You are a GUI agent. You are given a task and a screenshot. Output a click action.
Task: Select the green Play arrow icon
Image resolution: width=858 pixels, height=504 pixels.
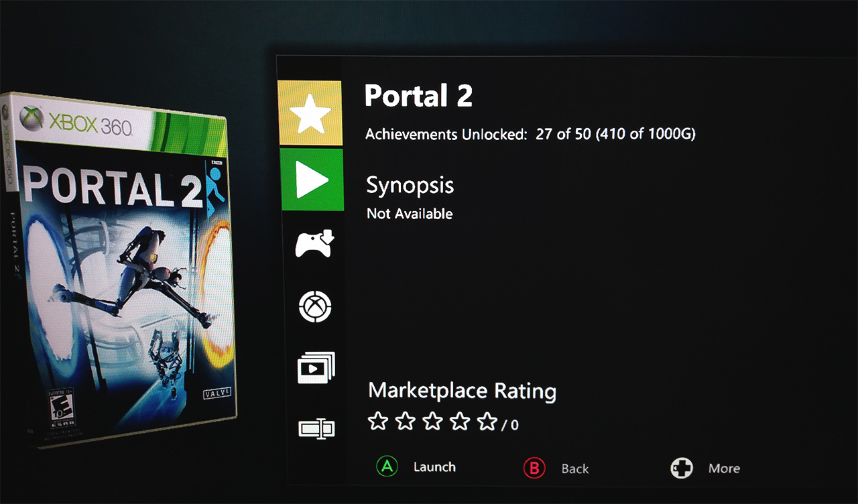tap(312, 180)
